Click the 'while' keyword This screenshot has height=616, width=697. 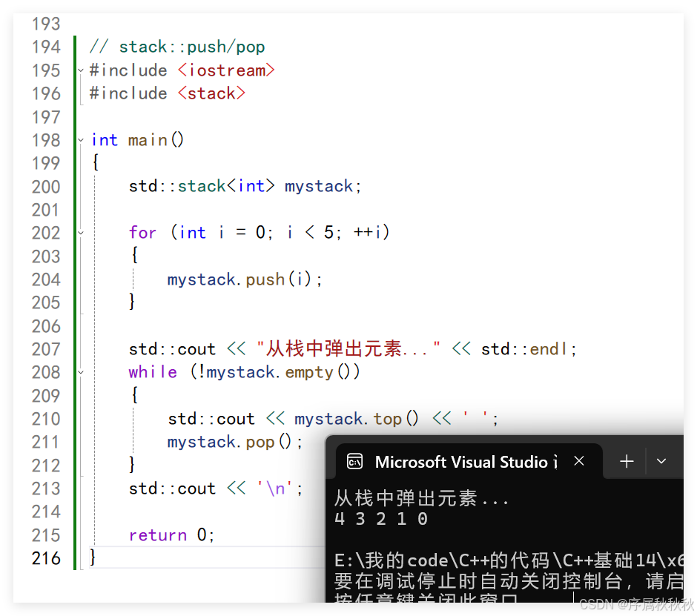click(x=153, y=371)
